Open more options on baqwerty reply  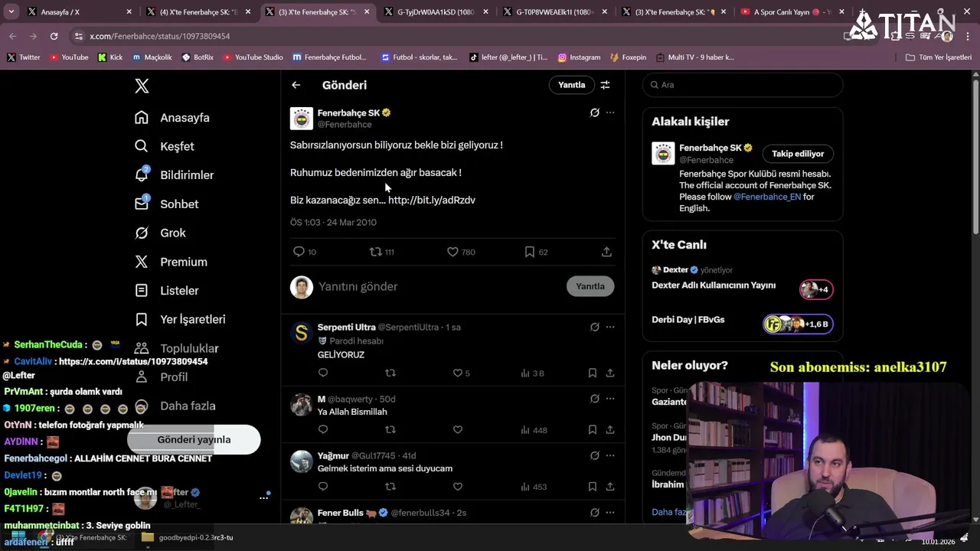(x=610, y=399)
